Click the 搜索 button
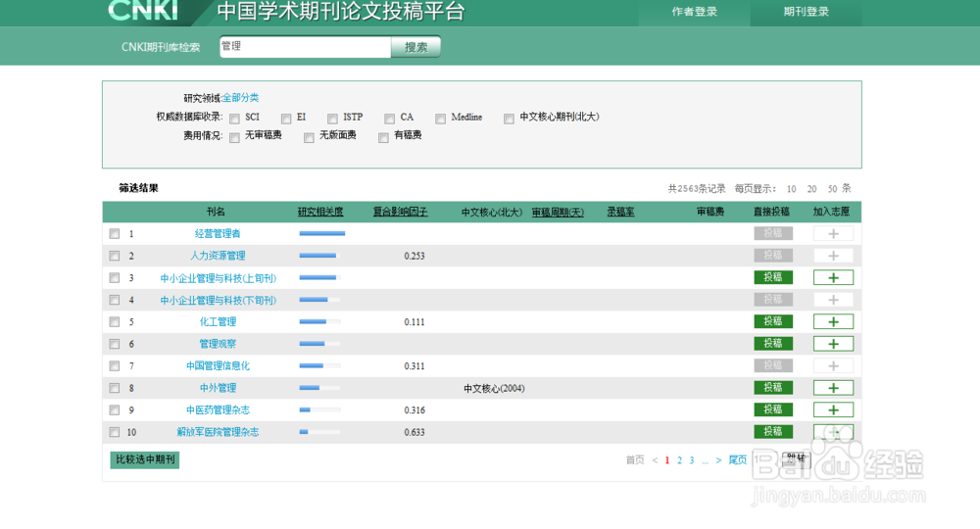Screen dimensions: 980x529 coord(416,47)
